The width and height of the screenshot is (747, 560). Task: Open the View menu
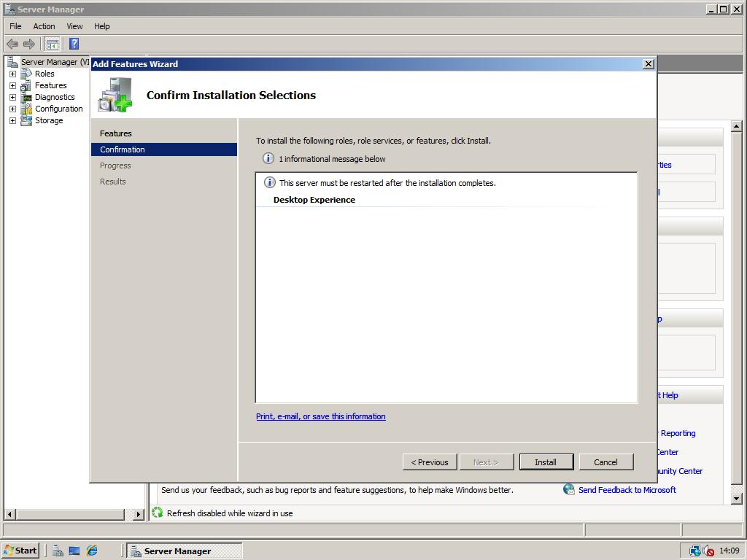tap(74, 26)
